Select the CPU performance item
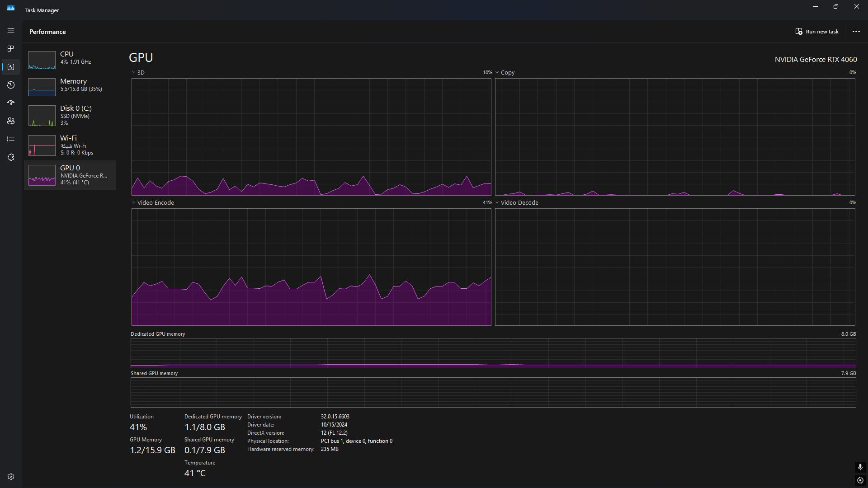 70,59
